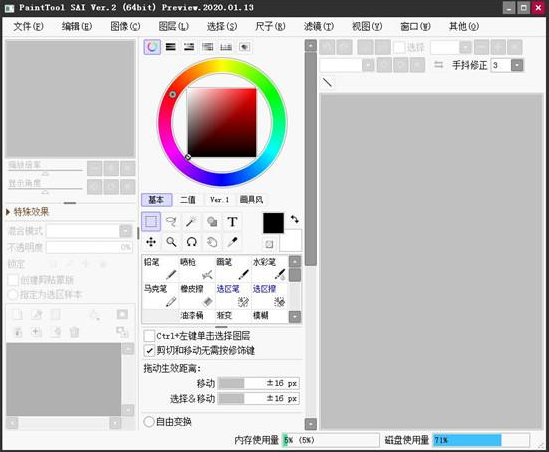549x452 pixels.
Task: Select the rotate view tool
Action: tap(192, 242)
